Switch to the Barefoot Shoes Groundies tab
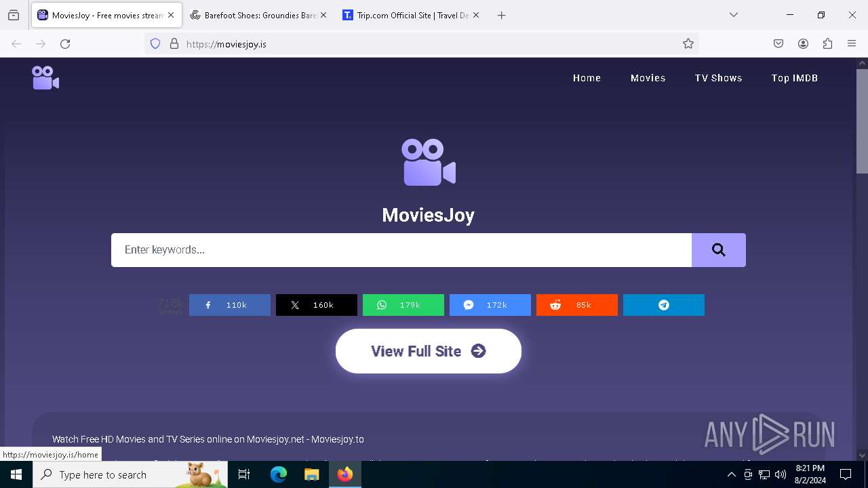868x488 pixels. [258, 15]
